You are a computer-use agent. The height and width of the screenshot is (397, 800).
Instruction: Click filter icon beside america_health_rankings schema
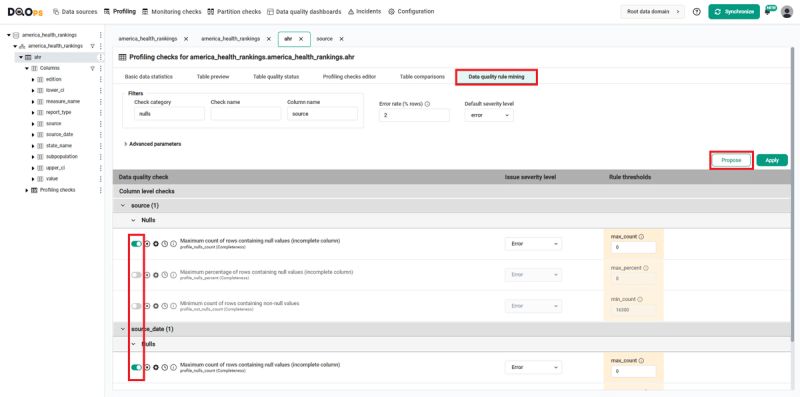pyautogui.click(x=92, y=46)
